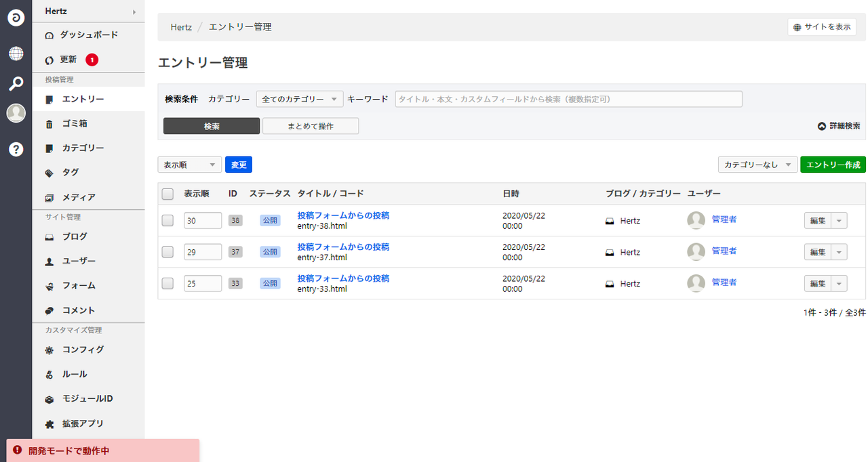The width and height of the screenshot is (868, 462).
Task: Open コンフィグ in the sidebar
Action: point(83,350)
